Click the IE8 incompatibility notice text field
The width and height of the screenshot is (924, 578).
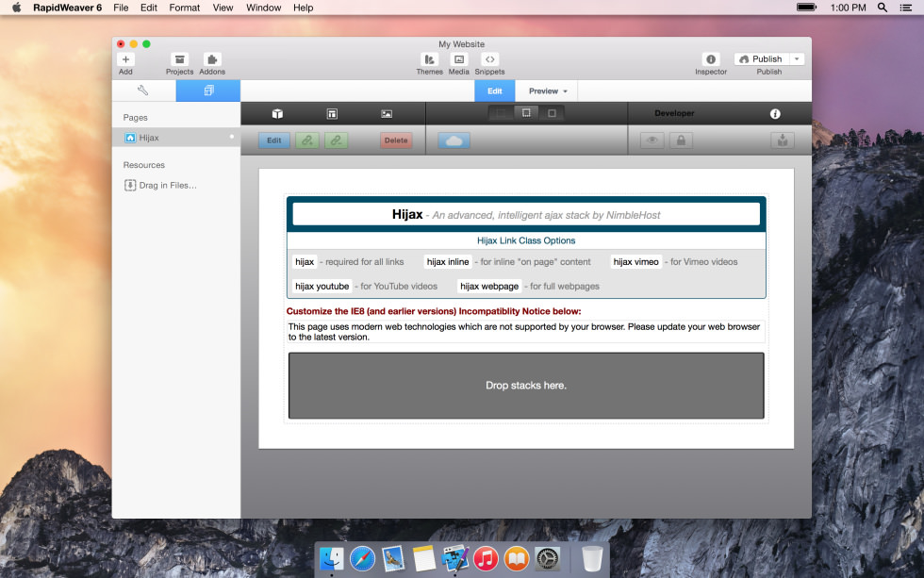point(526,332)
